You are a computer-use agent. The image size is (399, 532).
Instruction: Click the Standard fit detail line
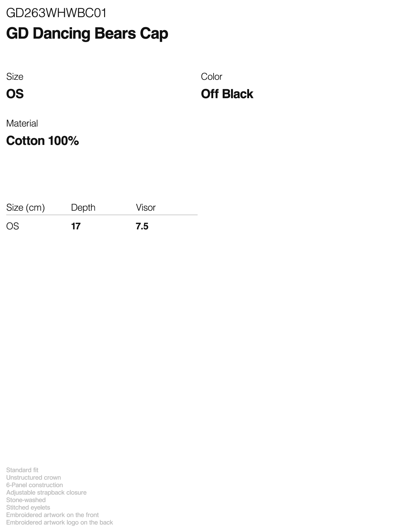pyautogui.click(x=22, y=470)
